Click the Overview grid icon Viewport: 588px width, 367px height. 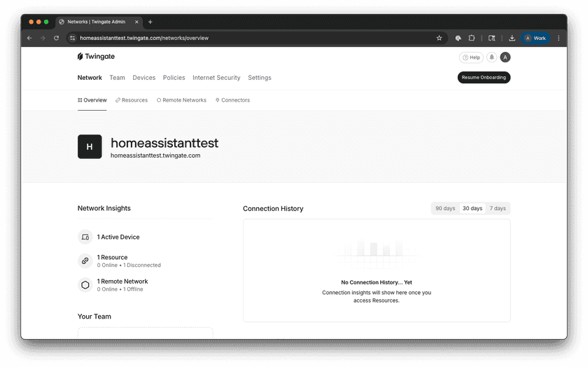[x=80, y=100]
